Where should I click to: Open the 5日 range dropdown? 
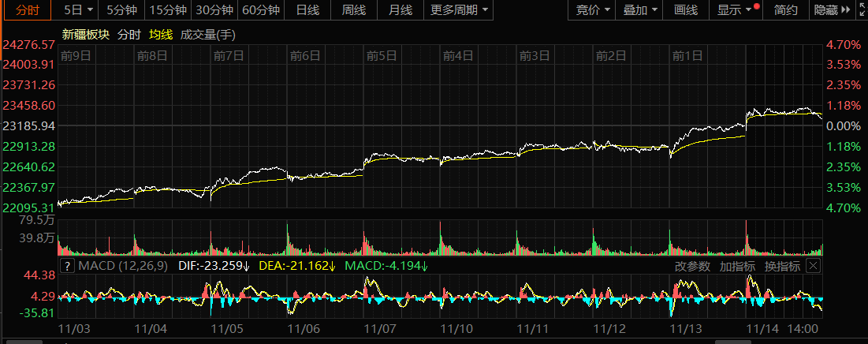click(x=77, y=10)
